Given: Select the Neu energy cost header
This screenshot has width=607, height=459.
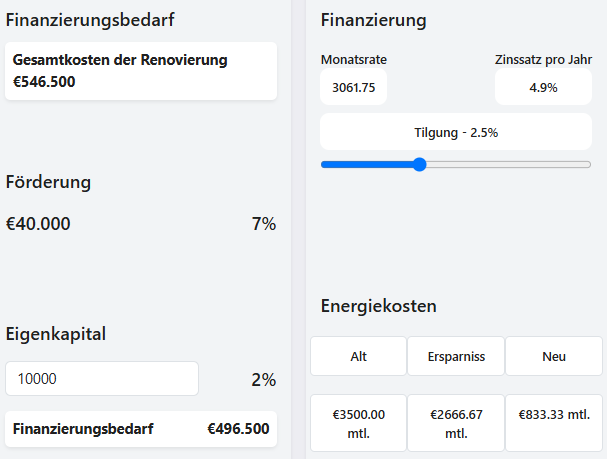Looking at the screenshot, I should (x=553, y=356).
